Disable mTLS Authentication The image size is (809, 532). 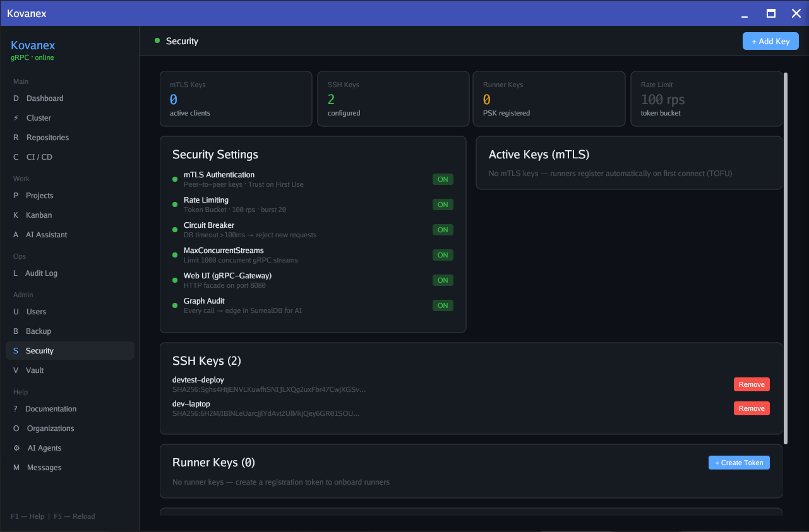click(x=443, y=179)
